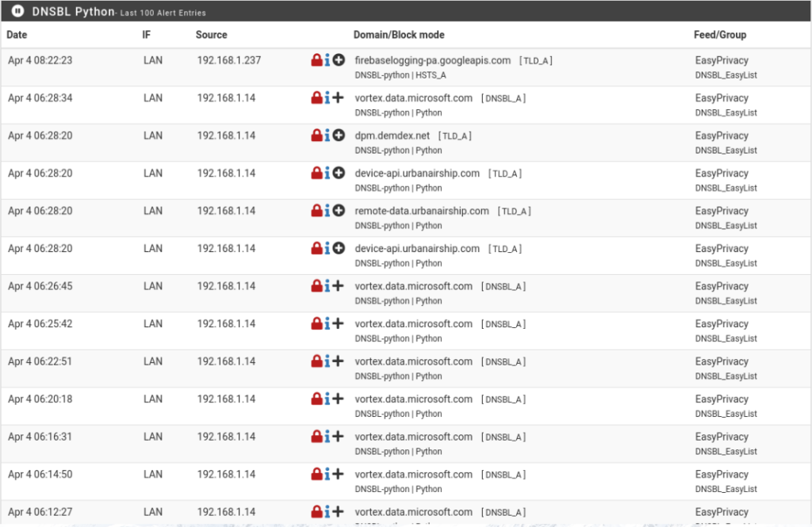Click the DNSBL_A tag on the 06:16:31 row
Viewport: 812px width, 527px height.
pyautogui.click(x=504, y=437)
